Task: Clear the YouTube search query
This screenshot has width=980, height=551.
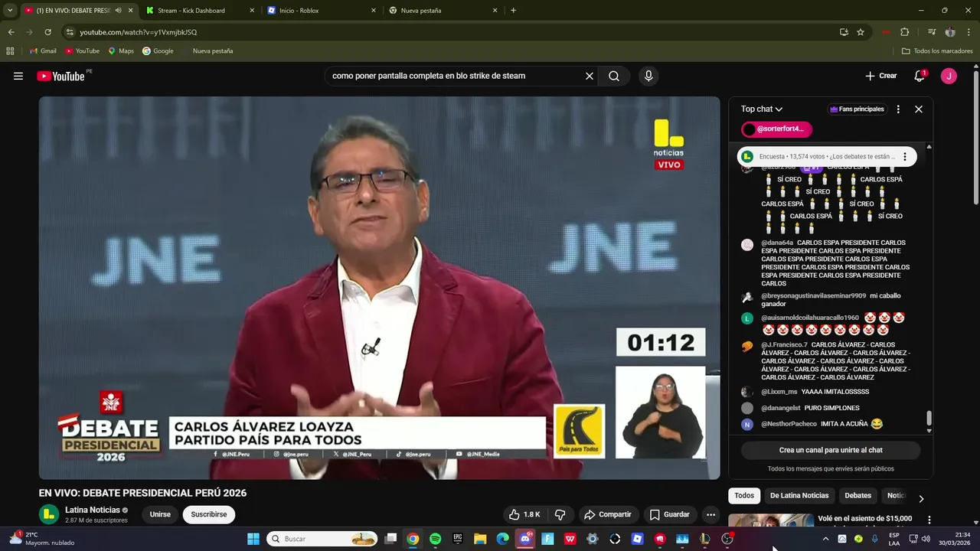Action: pos(590,76)
